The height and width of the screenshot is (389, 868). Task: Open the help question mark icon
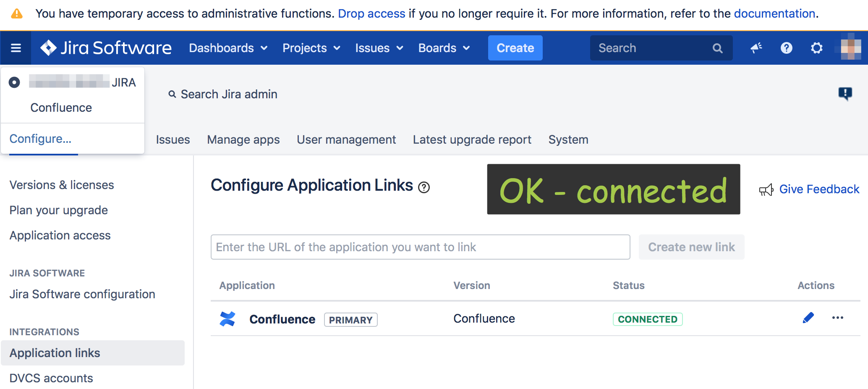click(x=787, y=48)
